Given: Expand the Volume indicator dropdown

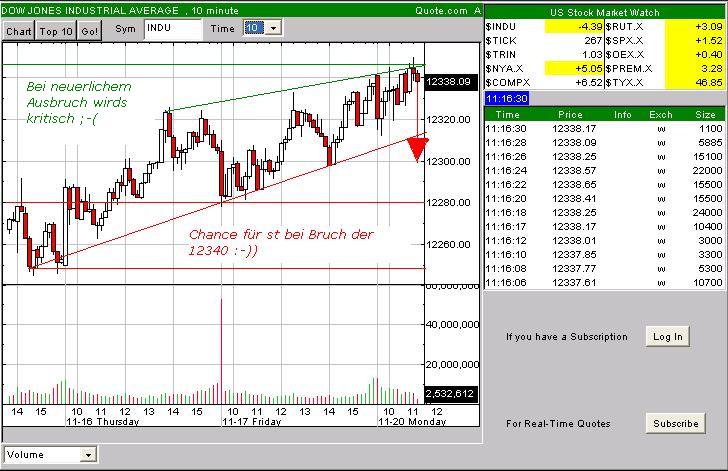Looking at the screenshot, I should point(88,455).
